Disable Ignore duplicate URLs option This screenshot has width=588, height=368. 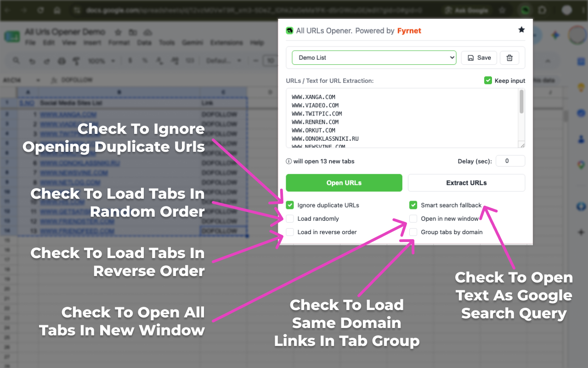tap(290, 205)
